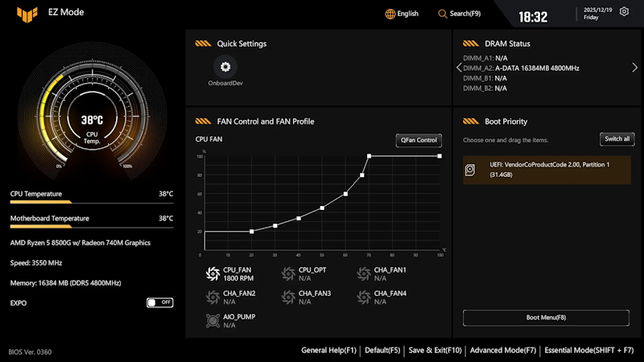Click DIMM_A2 A-DATA 16384MB 4800MHz entry

pos(521,68)
